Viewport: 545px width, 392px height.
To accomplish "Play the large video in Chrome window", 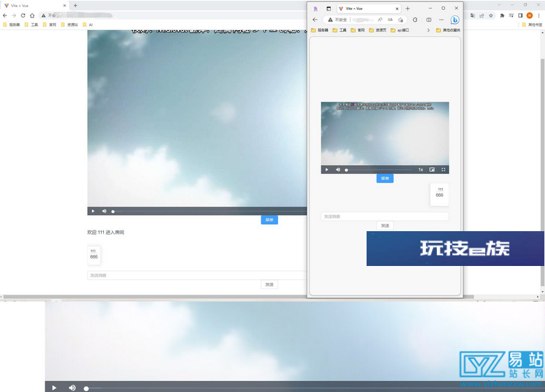I will click(x=93, y=211).
